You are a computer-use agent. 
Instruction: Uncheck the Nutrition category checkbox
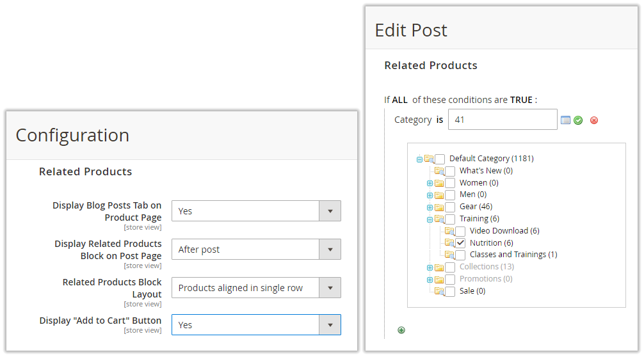460,243
